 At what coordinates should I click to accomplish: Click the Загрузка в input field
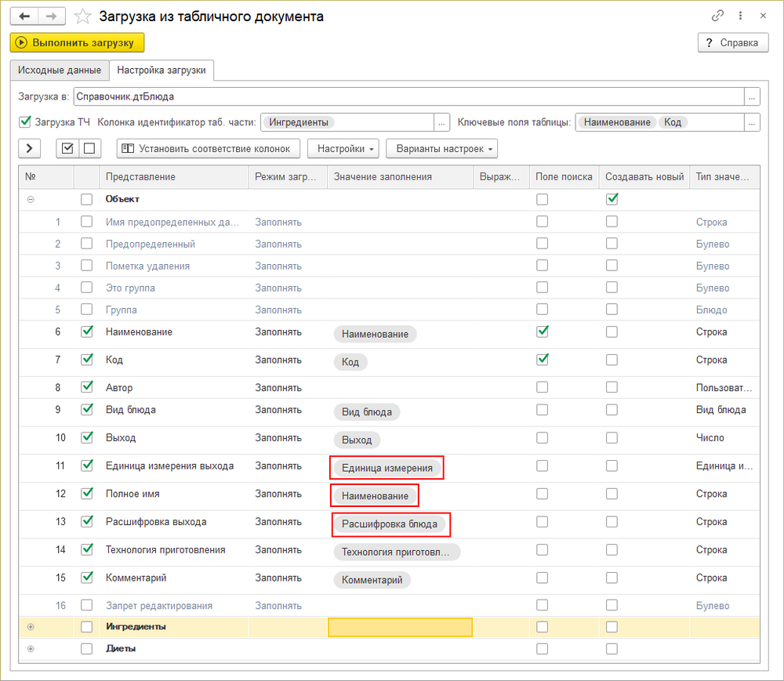408,96
